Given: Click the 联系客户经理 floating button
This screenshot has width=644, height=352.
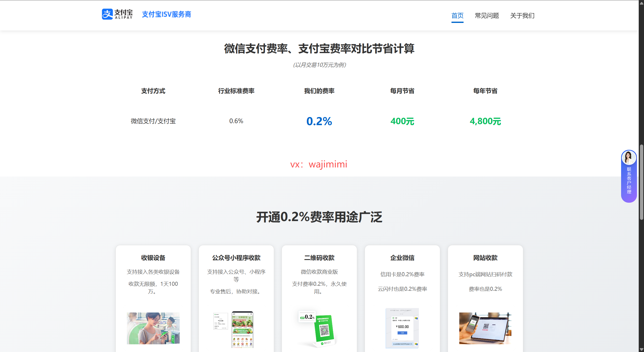Looking at the screenshot, I should pos(629,181).
